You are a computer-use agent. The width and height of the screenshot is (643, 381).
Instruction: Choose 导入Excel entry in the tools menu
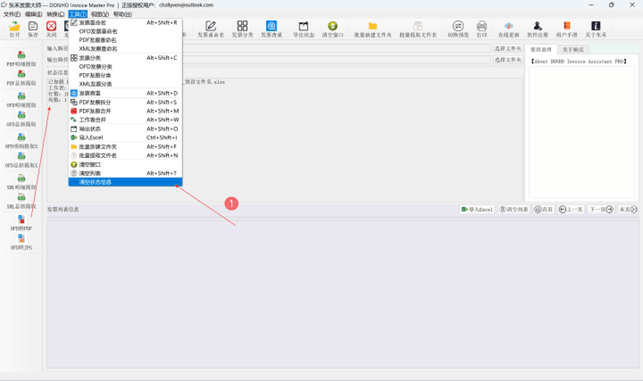pyautogui.click(x=125, y=137)
